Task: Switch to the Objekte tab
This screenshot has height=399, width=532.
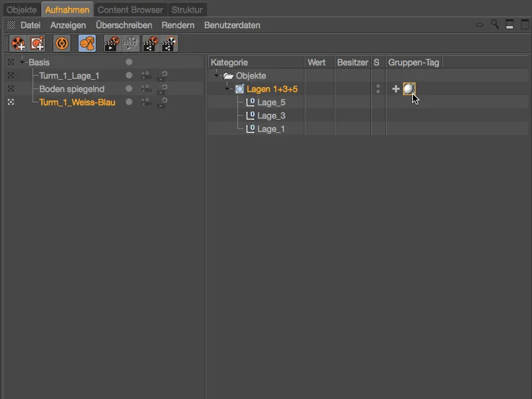Action: click(x=22, y=10)
